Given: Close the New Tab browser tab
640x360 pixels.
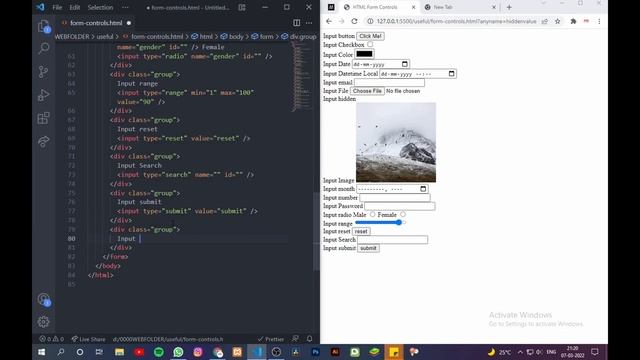Looking at the screenshot, I should click(494, 7).
